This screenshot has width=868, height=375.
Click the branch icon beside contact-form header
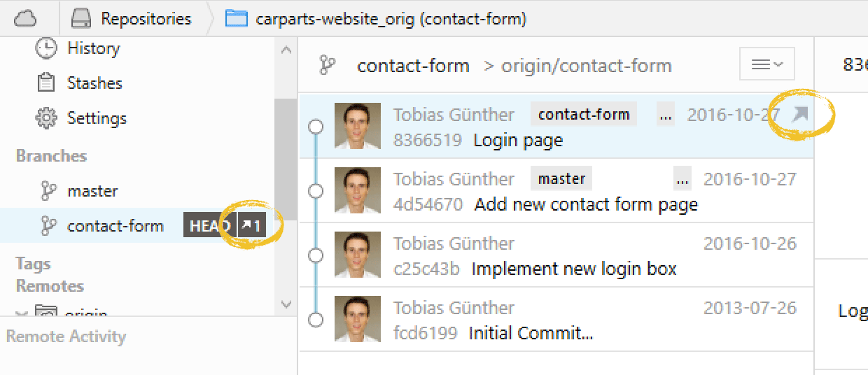327,65
